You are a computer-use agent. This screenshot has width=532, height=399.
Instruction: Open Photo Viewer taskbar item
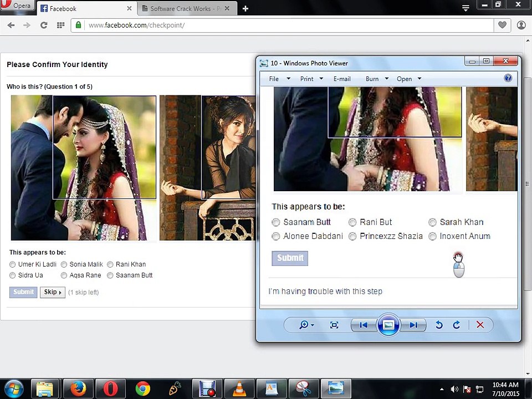(x=336, y=389)
